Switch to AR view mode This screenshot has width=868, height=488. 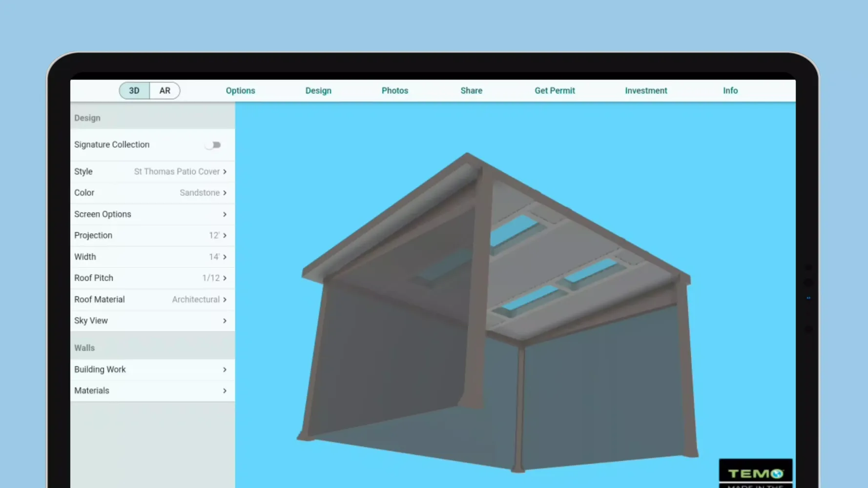pos(165,91)
